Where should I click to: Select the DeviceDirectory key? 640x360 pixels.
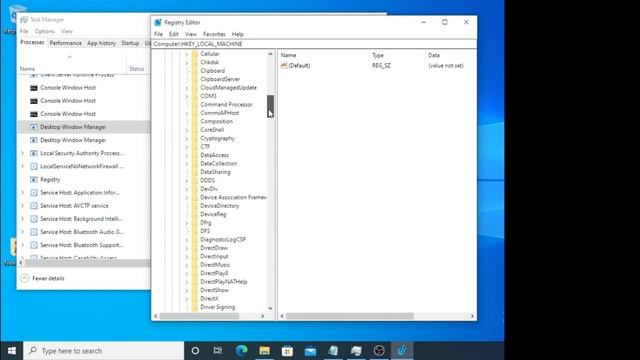(x=220, y=206)
